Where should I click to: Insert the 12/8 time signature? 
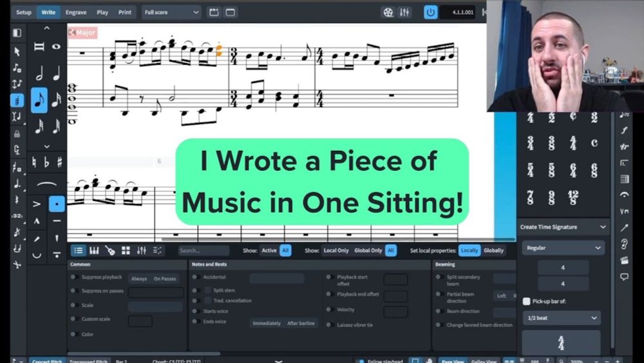(573, 198)
